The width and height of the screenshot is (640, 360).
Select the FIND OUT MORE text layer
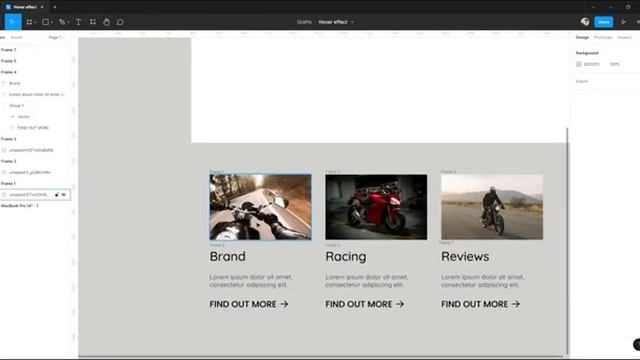(x=33, y=128)
